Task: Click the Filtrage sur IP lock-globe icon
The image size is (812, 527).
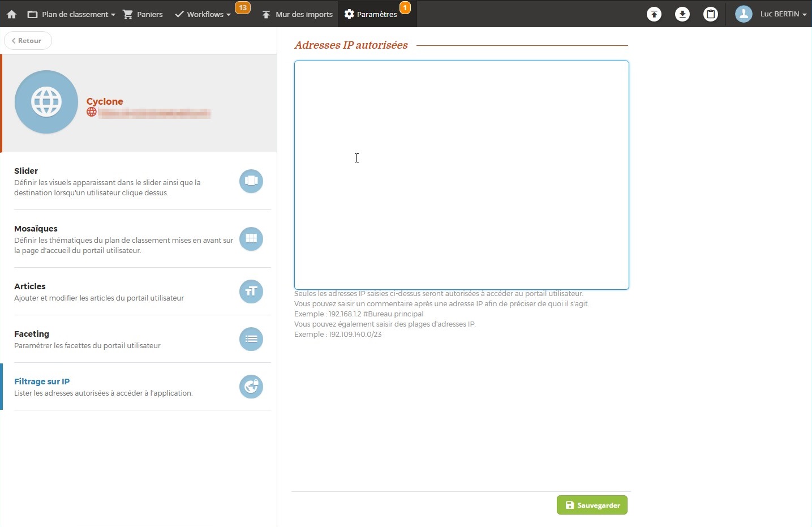Action: click(251, 387)
